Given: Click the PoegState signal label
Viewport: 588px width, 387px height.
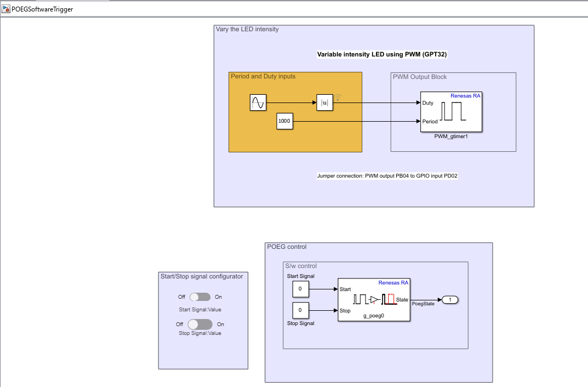Looking at the screenshot, I should (x=423, y=304).
